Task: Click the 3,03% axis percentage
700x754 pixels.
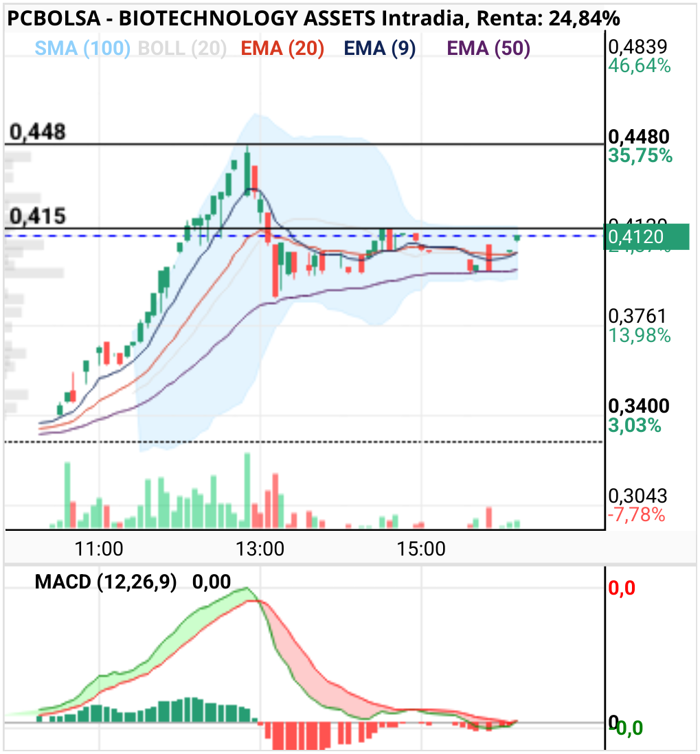Action: [635, 426]
